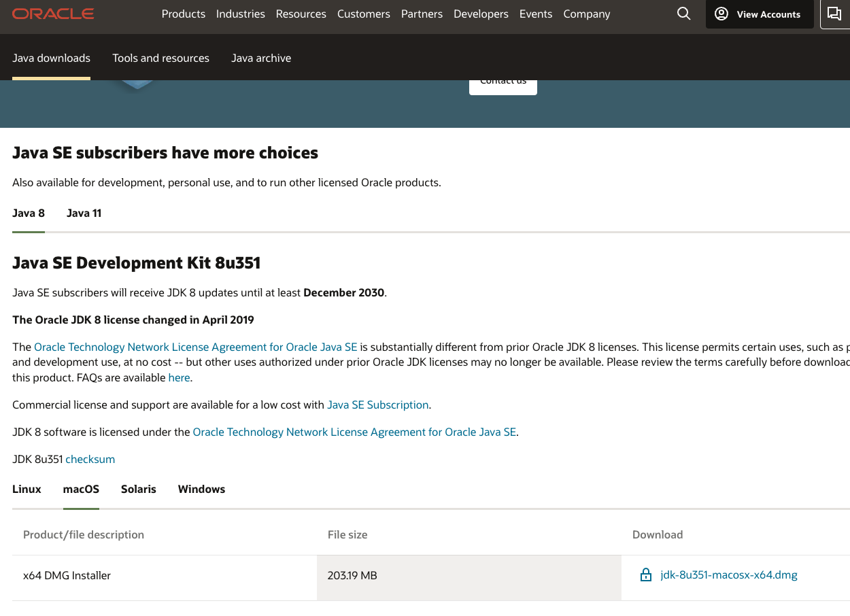Image resolution: width=850 pixels, height=616 pixels.
Task: Select the Java 8 tab
Action: pos(29,213)
